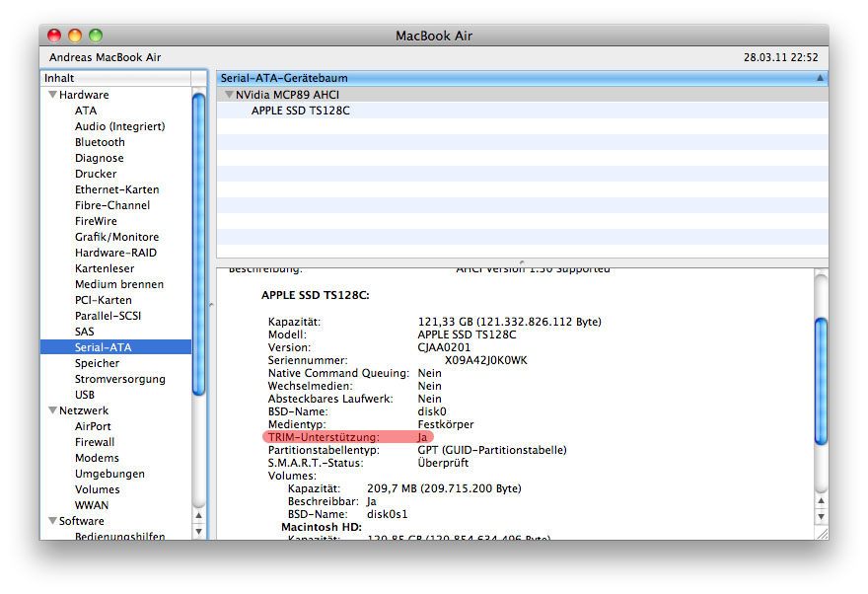The image size is (868, 594).
Task: Click the Andreas MacBook Air label
Action: tap(106, 57)
